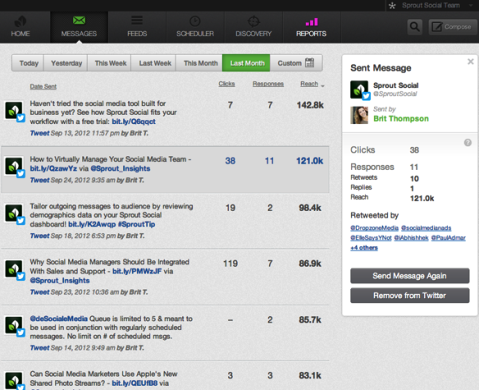Sort by Responses column header
The height and width of the screenshot is (390, 479).
[268, 84]
